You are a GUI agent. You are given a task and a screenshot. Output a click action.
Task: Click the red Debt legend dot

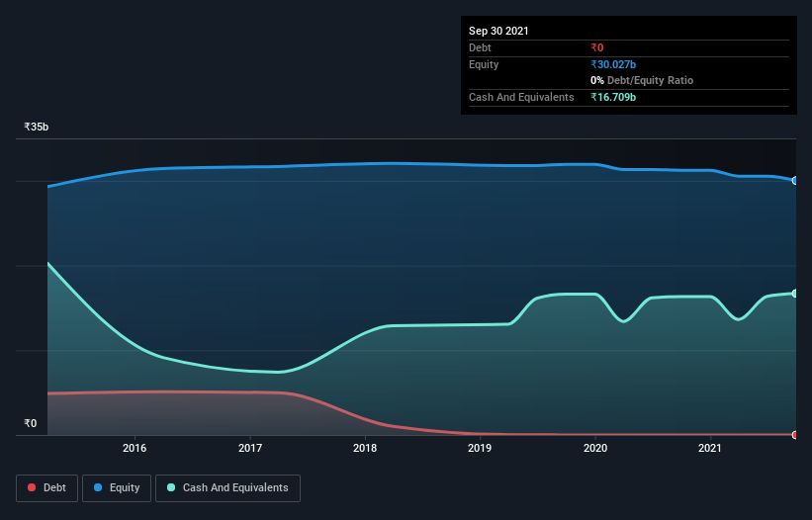tap(32, 487)
